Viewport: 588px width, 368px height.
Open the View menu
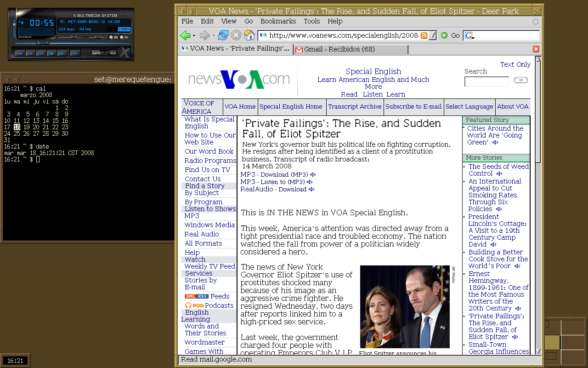pos(229,21)
